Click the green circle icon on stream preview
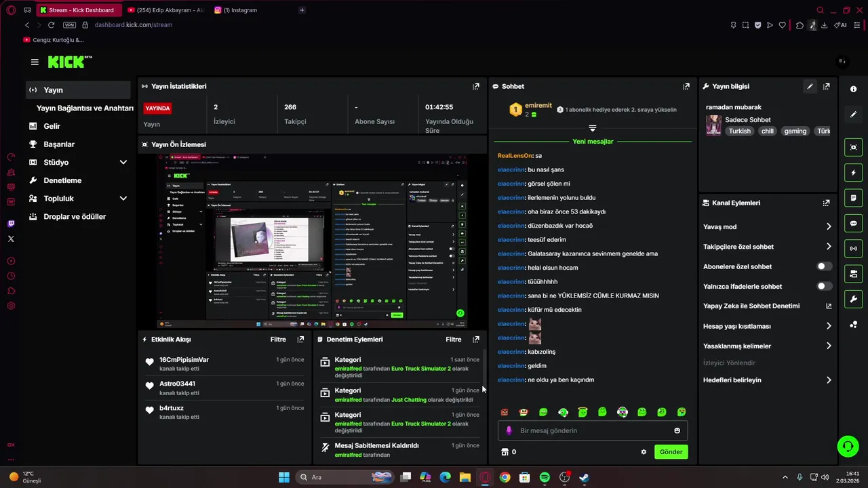The width and height of the screenshot is (868, 488). 460,313
